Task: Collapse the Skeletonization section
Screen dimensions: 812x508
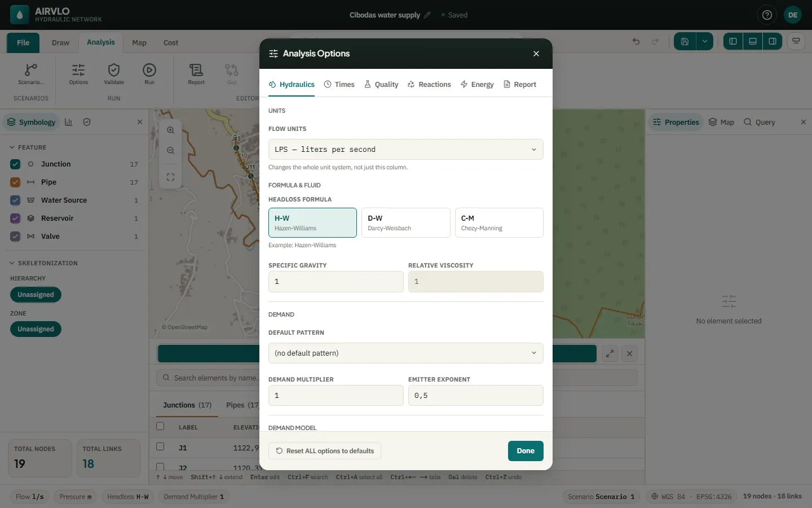Action: [x=12, y=263]
